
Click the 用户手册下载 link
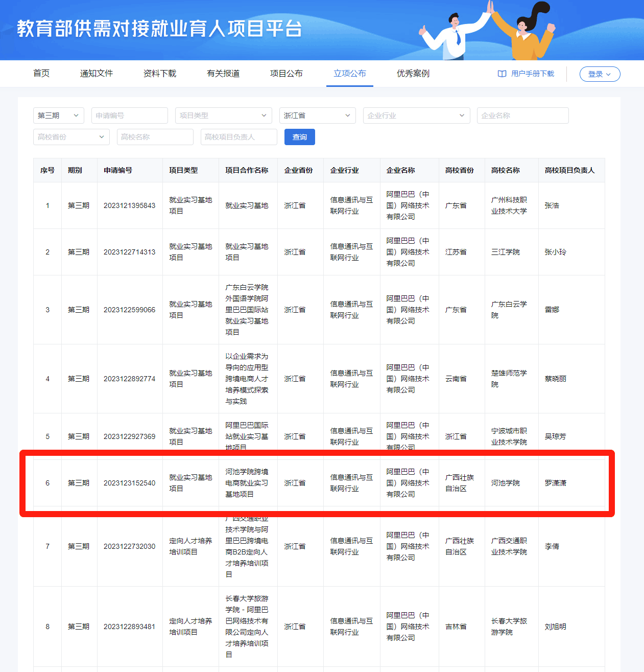point(532,74)
